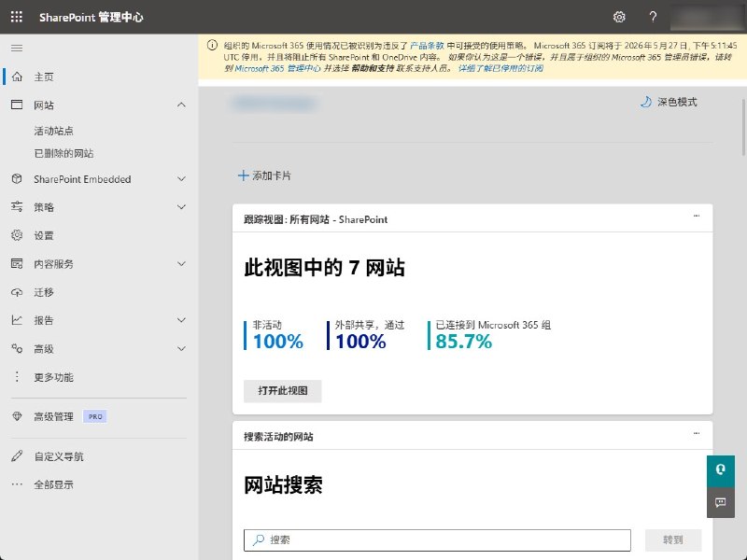The width and height of the screenshot is (747, 560).
Task: Click the magnifier icon in search box
Action: 259,539
